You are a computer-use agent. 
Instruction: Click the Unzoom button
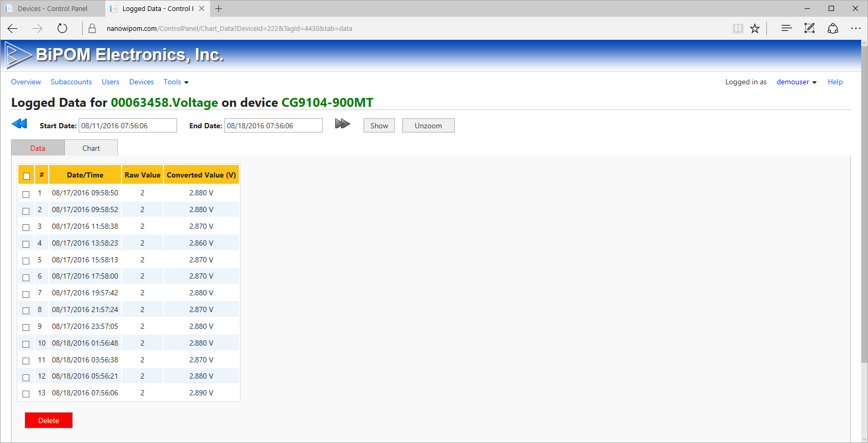428,126
